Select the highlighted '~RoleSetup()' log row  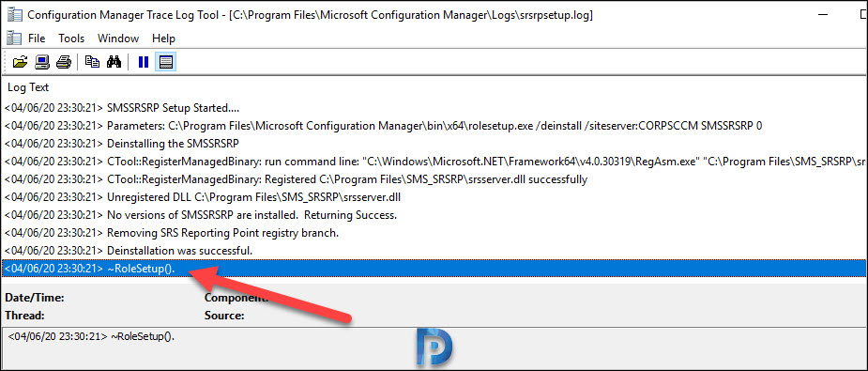(x=434, y=269)
